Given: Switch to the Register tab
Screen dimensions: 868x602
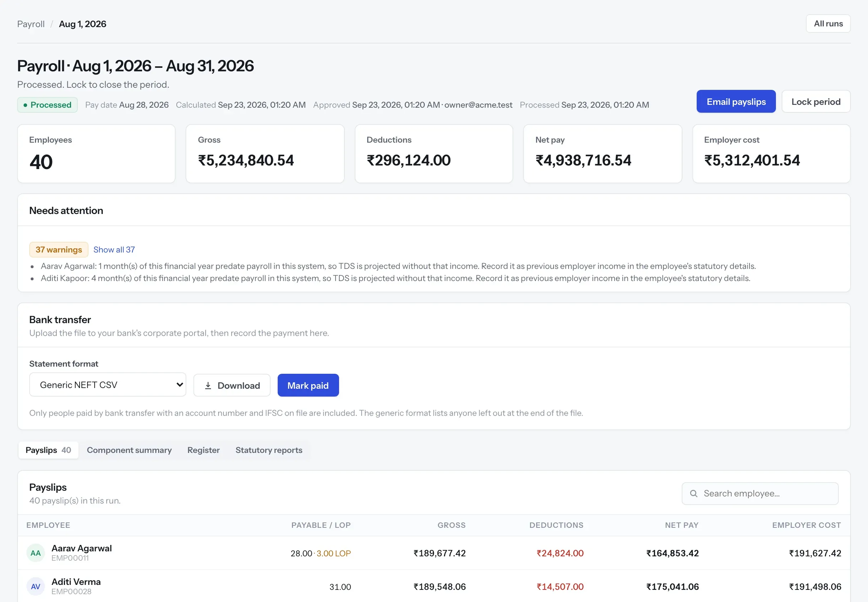Looking at the screenshot, I should pyautogui.click(x=203, y=450).
